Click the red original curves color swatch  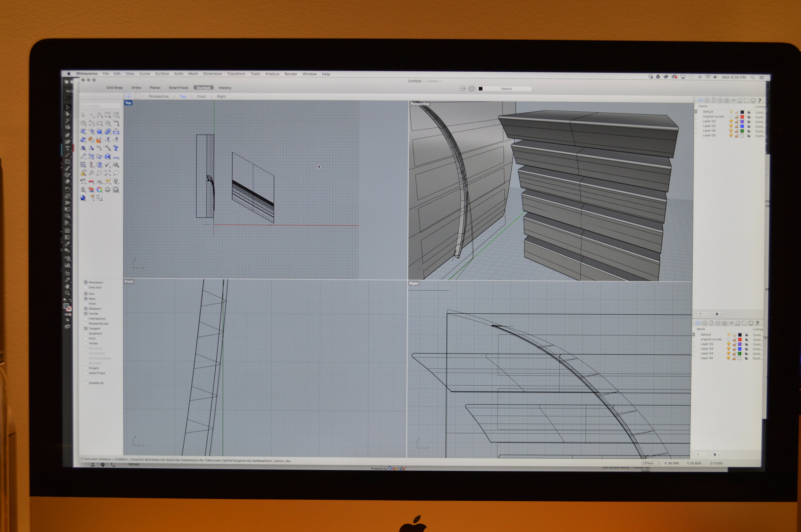pos(742,117)
